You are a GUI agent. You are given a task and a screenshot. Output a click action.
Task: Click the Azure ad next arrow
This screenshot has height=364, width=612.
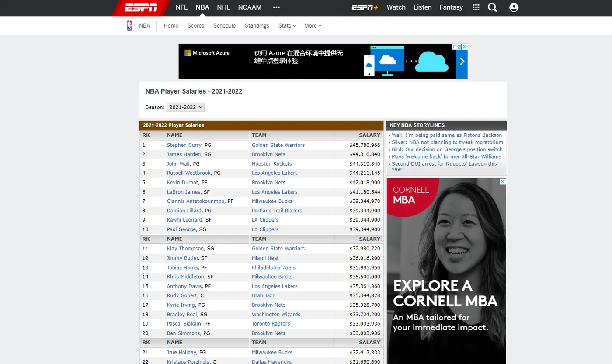(462, 62)
